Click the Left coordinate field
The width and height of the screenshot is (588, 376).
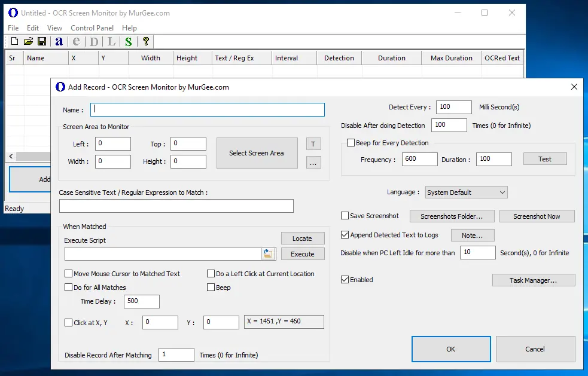click(x=113, y=143)
